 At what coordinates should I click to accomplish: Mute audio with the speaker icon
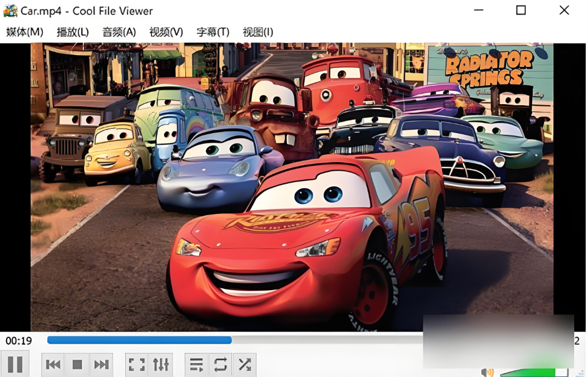click(487, 373)
